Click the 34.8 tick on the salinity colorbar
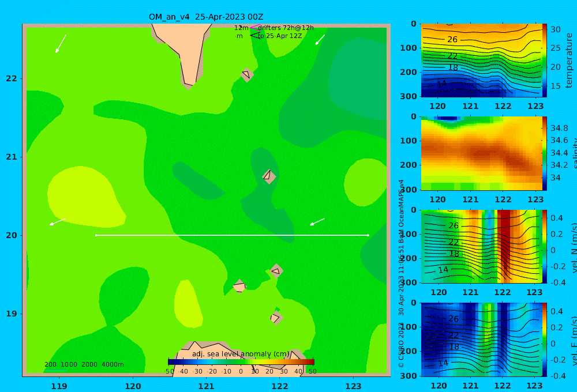577x392 pixels. coord(559,129)
